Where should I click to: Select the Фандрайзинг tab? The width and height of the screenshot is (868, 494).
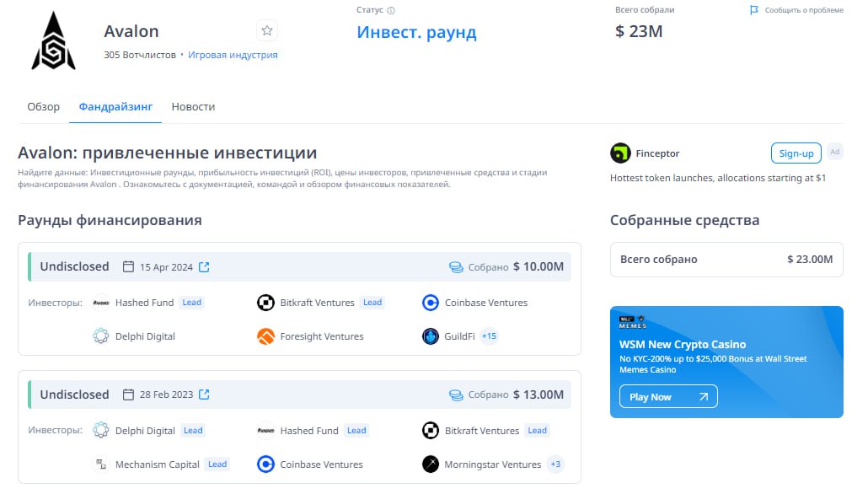tap(115, 107)
